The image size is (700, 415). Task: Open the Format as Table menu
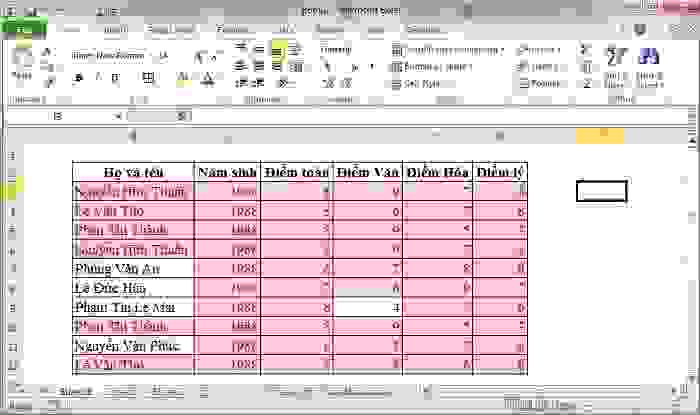432,67
